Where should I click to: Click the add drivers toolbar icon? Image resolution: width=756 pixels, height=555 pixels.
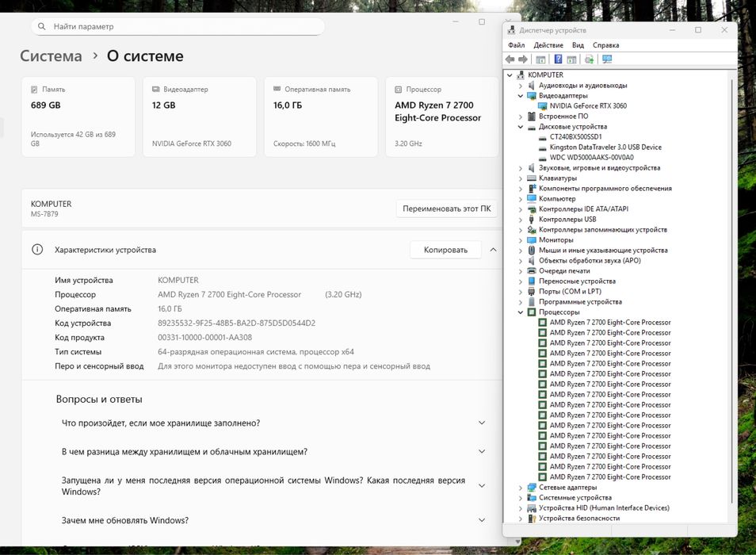point(589,59)
